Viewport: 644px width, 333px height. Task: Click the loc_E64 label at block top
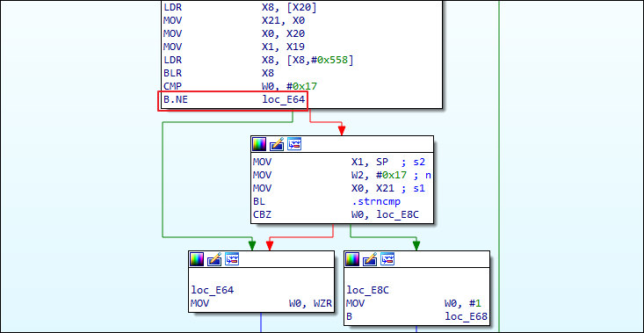[x=213, y=290]
